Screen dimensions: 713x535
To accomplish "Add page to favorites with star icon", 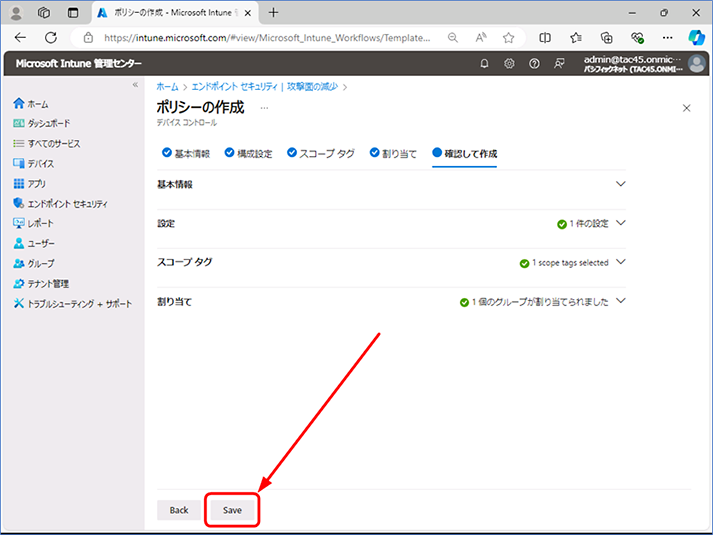I will coord(508,38).
